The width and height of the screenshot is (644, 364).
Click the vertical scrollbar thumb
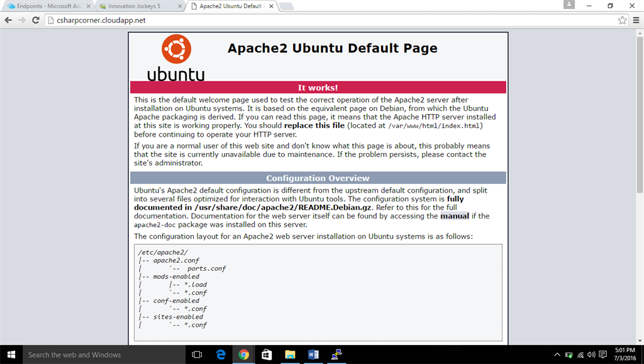tap(640, 115)
